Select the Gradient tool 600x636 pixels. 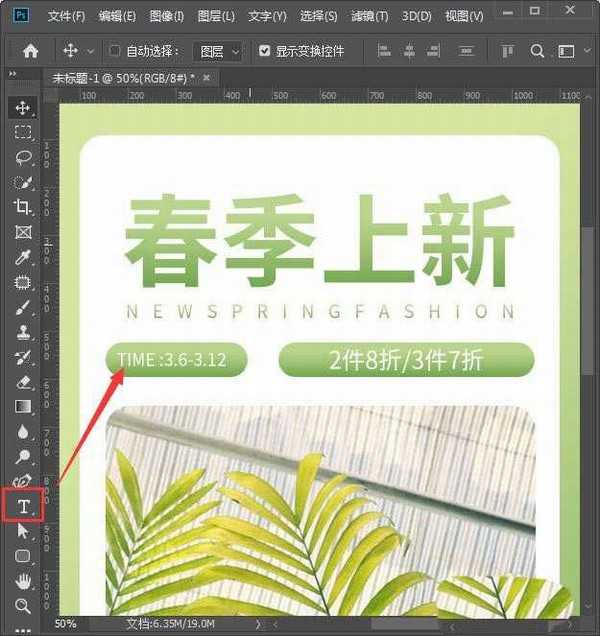[x=23, y=407]
